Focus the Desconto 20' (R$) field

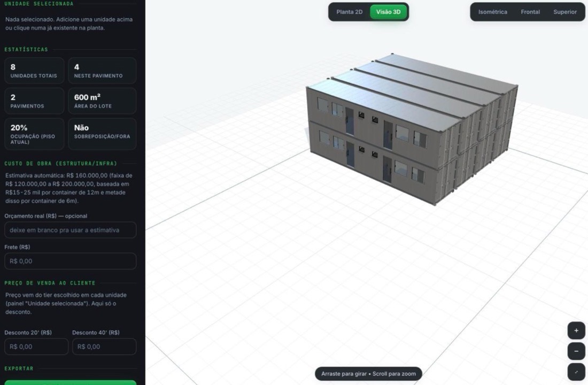tap(36, 346)
